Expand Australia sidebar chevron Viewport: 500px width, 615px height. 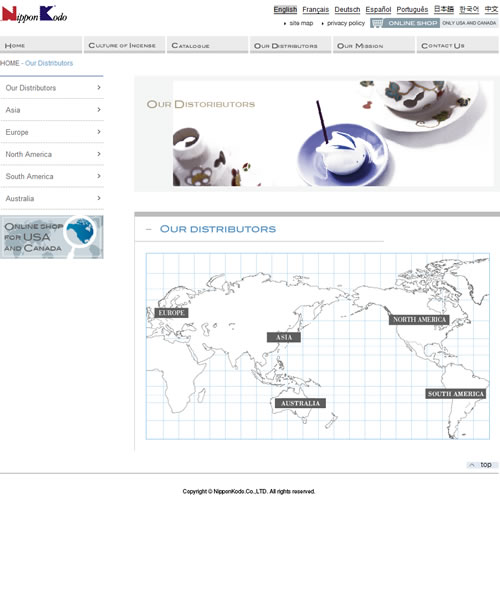tap(99, 198)
